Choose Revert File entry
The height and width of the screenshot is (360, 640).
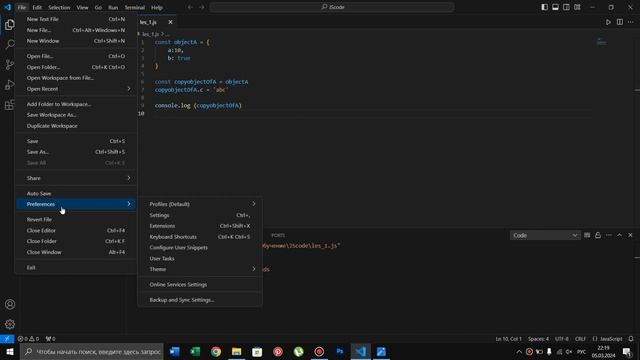(x=76, y=220)
